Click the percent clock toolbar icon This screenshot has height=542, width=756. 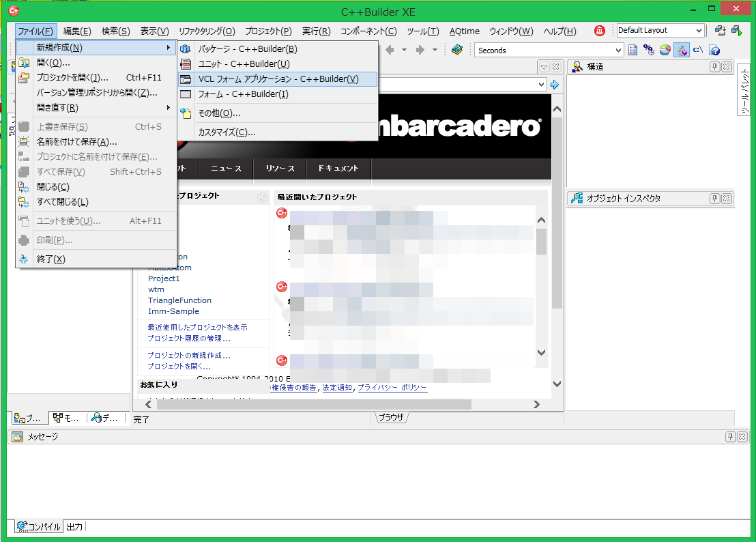(649, 50)
